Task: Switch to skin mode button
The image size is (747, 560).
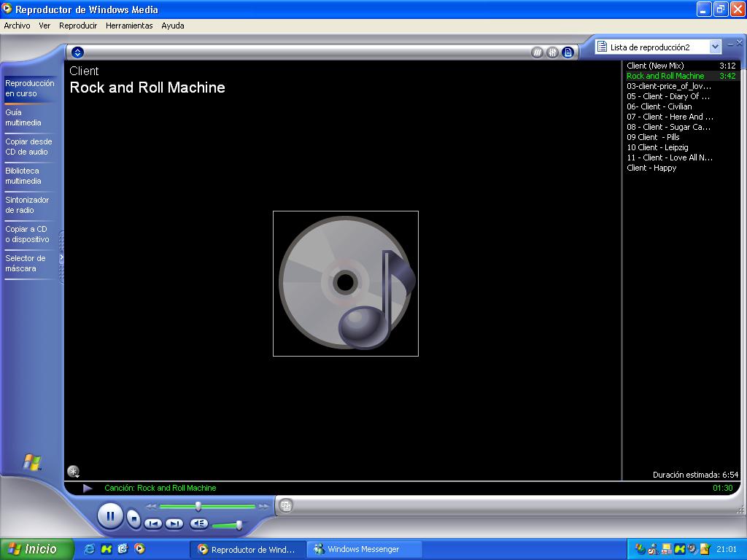Action: (286, 506)
